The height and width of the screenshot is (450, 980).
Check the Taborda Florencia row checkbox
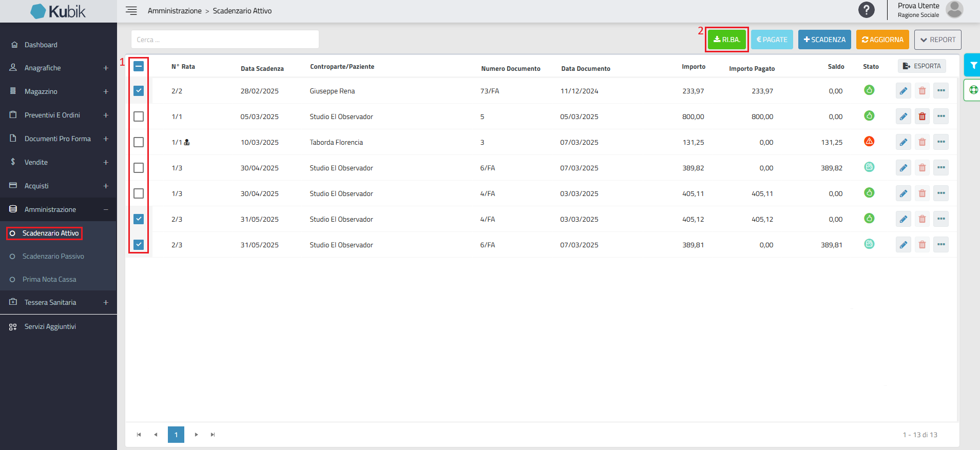tap(139, 142)
